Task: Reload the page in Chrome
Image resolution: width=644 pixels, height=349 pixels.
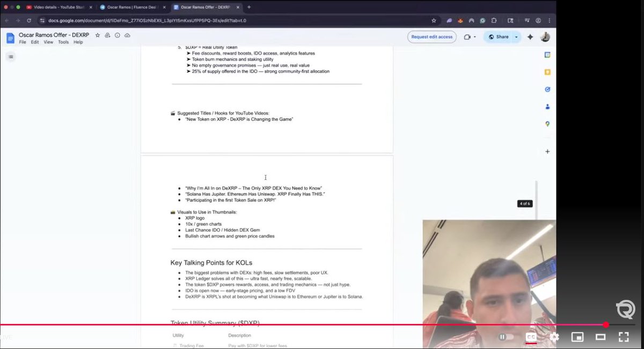Action: [28, 20]
